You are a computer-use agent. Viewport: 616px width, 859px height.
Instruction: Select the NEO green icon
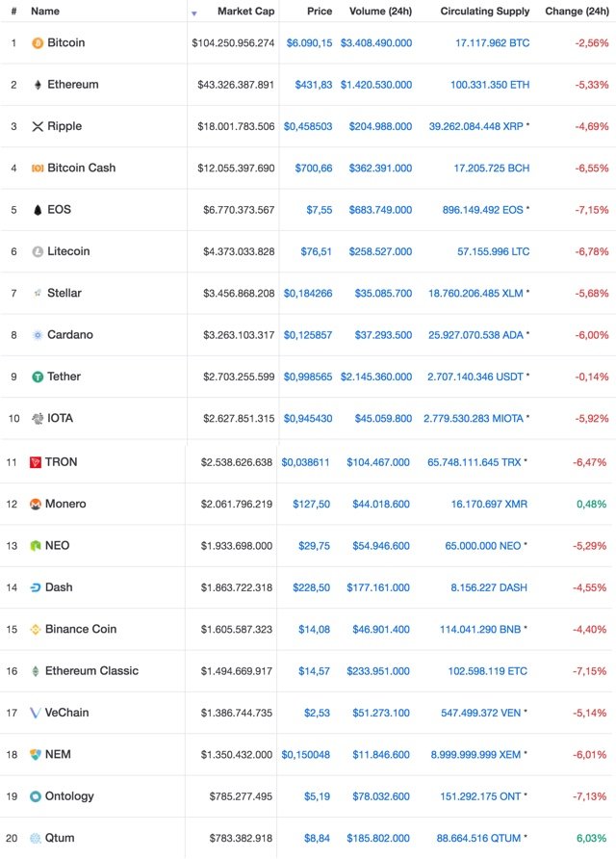(x=37, y=544)
